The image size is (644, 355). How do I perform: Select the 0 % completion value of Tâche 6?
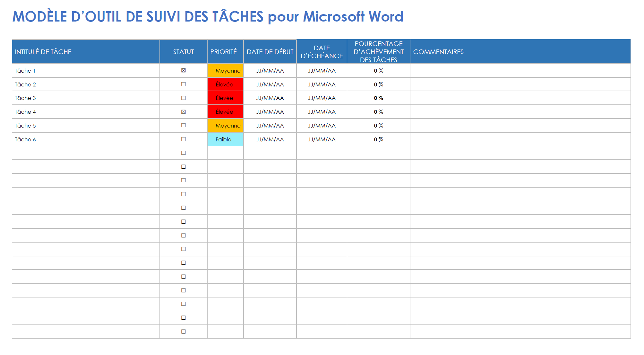coord(378,139)
